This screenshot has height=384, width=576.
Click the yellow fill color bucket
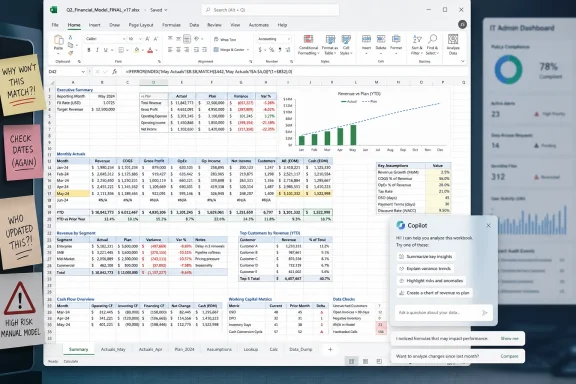pos(137,50)
